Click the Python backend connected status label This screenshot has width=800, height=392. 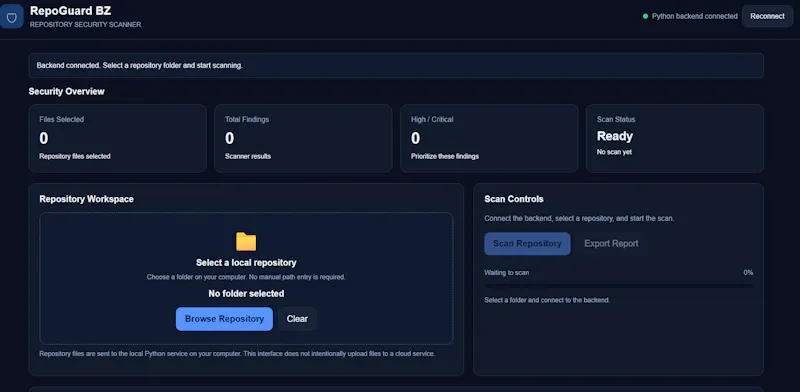click(x=695, y=16)
